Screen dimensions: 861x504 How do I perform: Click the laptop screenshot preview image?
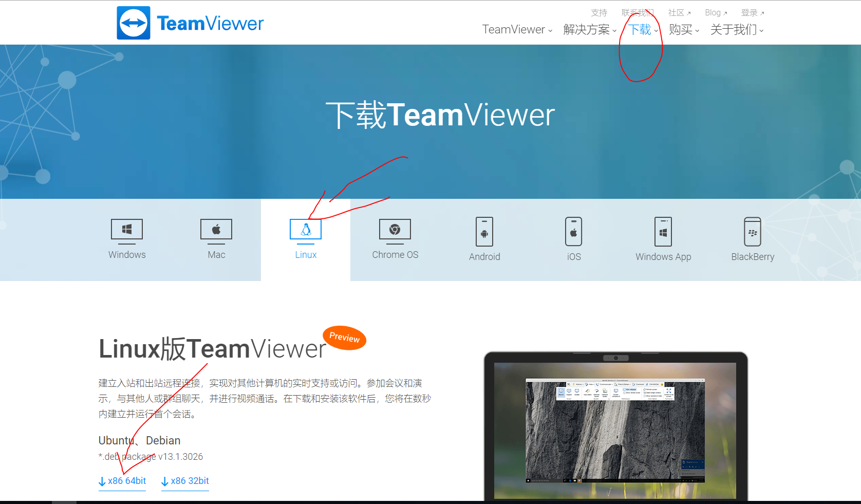615,426
